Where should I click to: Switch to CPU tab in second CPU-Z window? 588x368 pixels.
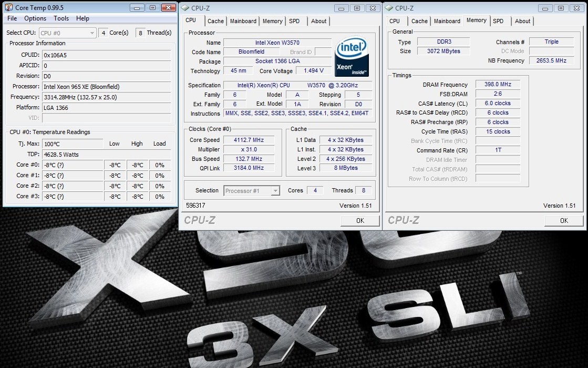click(395, 21)
